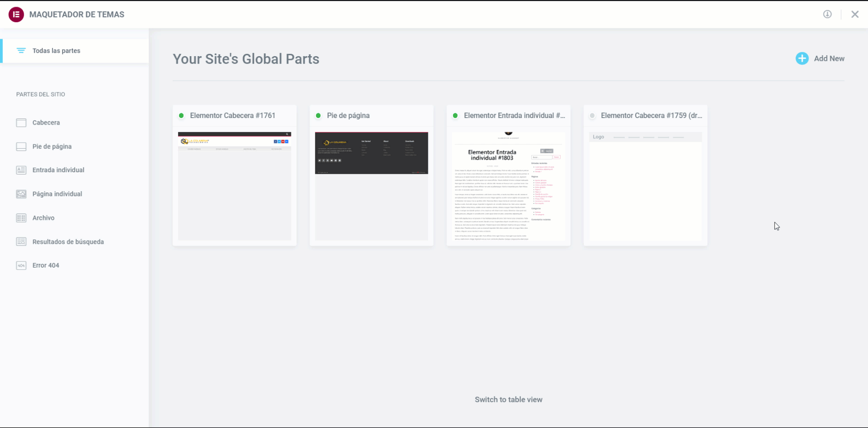
Task: Click the Entrada individual icon
Action: (x=21, y=170)
